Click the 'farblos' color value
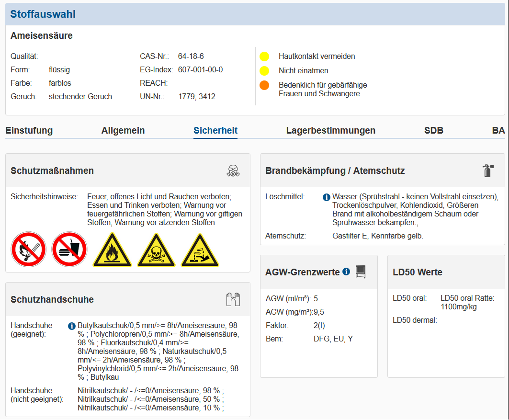 [x=60, y=83]
